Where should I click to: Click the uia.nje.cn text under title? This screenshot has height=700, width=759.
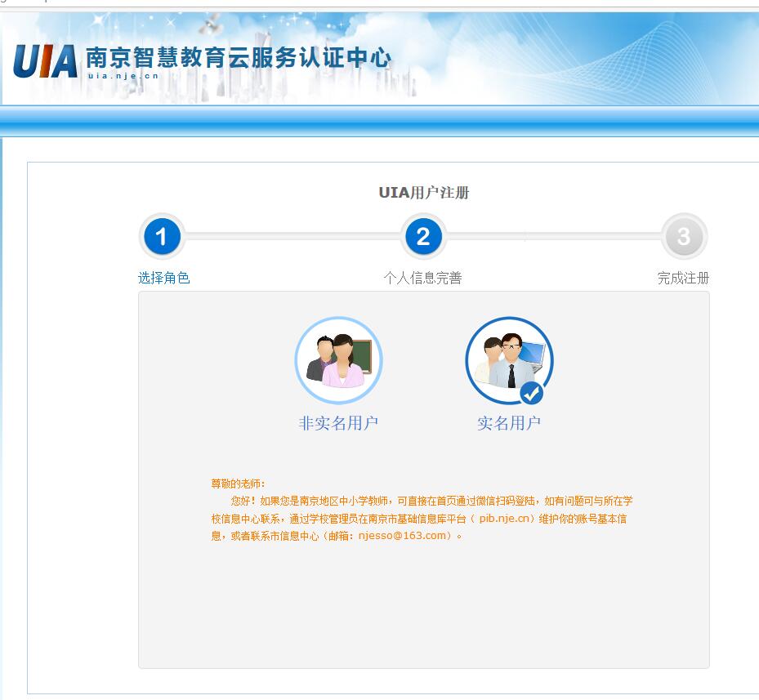tap(123, 75)
